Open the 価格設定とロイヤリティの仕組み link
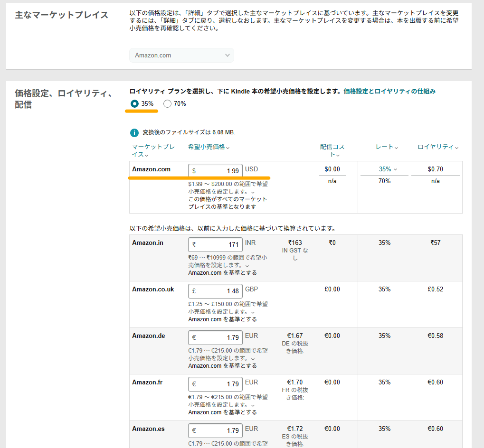 click(389, 91)
